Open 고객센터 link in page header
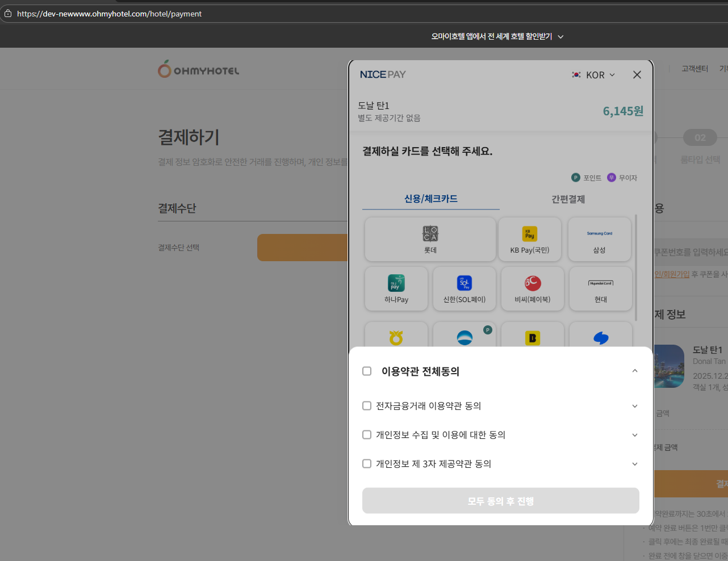The height and width of the screenshot is (561, 728). (x=695, y=69)
